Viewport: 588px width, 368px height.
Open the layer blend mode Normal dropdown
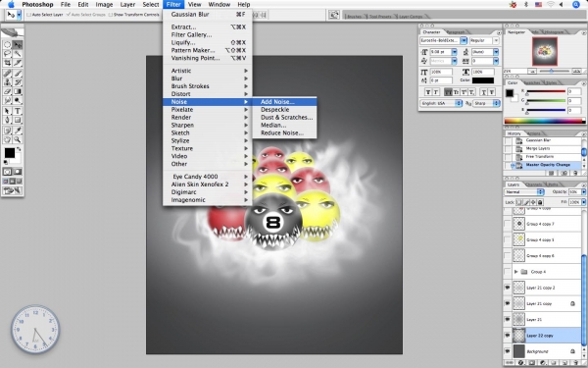[x=524, y=192]
